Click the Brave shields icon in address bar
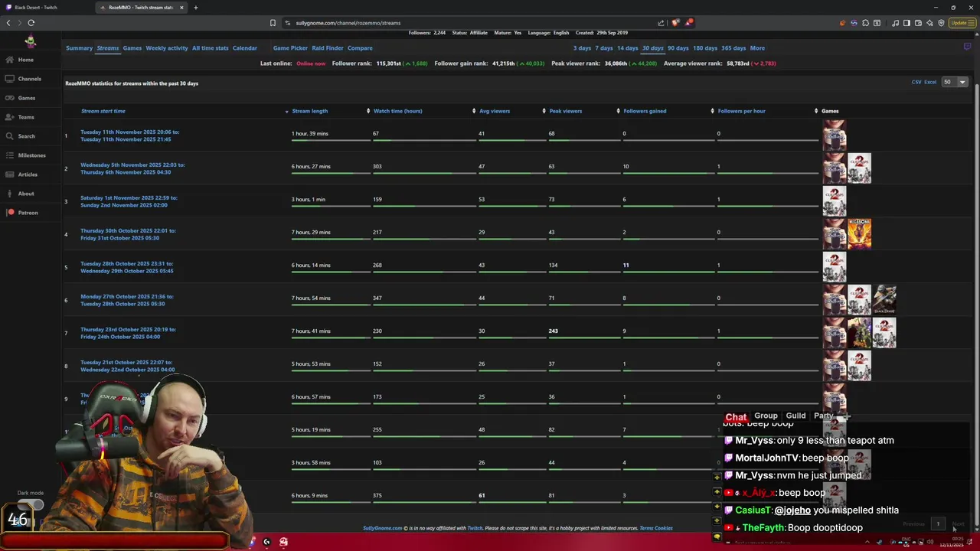Image resolution: width=980 pixels, height=551 pixels. pyautogui.click(x=675, y=23)
